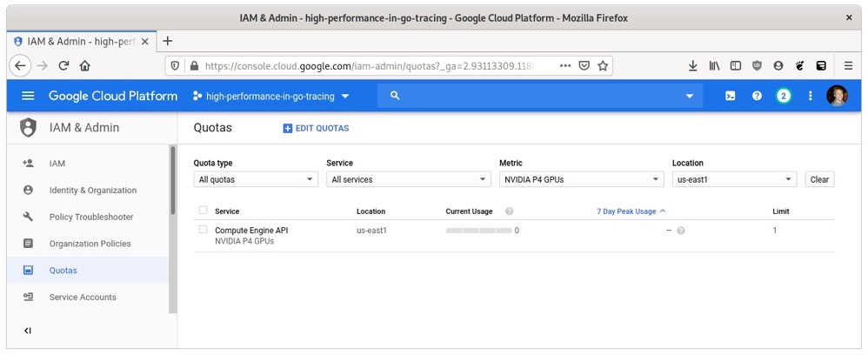
Task: Open Organization Policies menu item
Action: click(89, 244)
